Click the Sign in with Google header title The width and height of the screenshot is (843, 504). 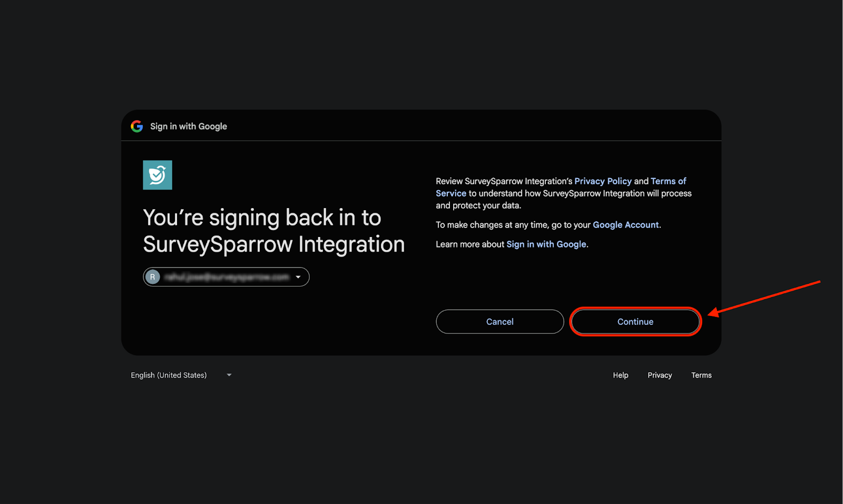tap(189, 126)
